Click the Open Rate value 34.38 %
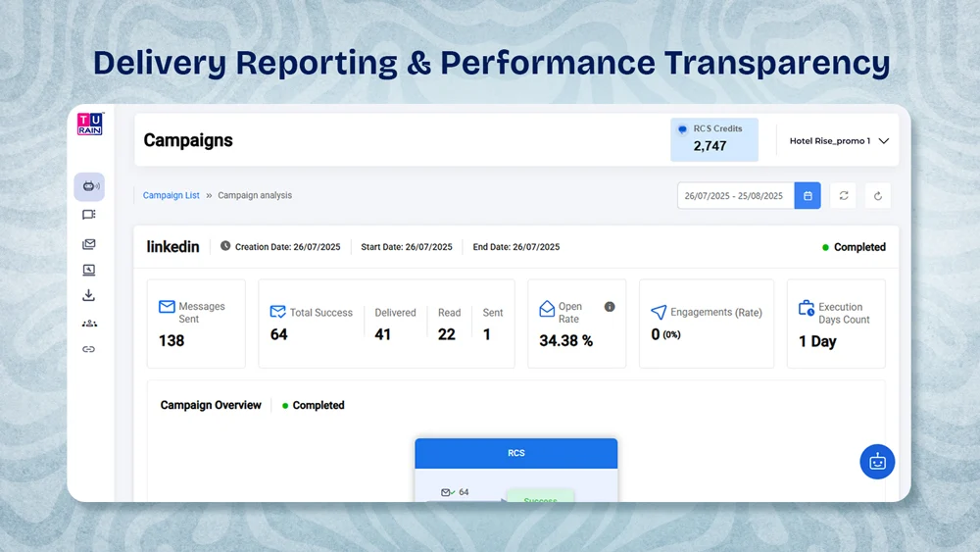Viewport: 980px width, 552px height. [x=565, y=340]
